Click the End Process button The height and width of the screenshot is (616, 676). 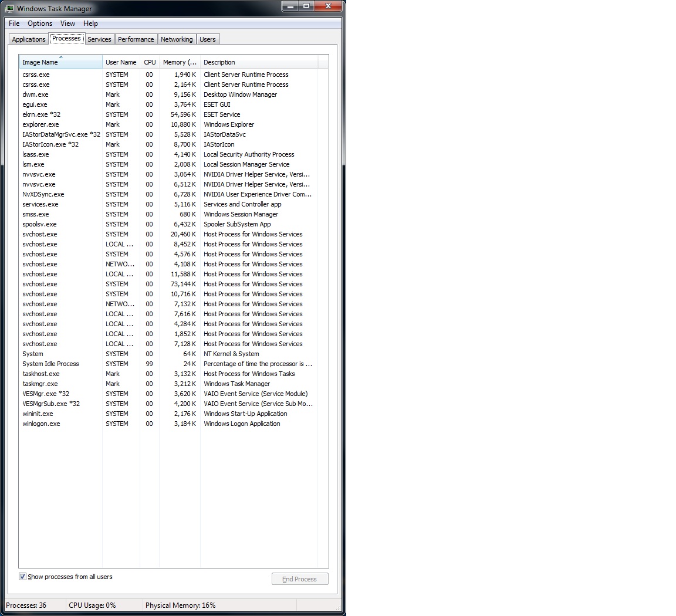tap(300, 579)
